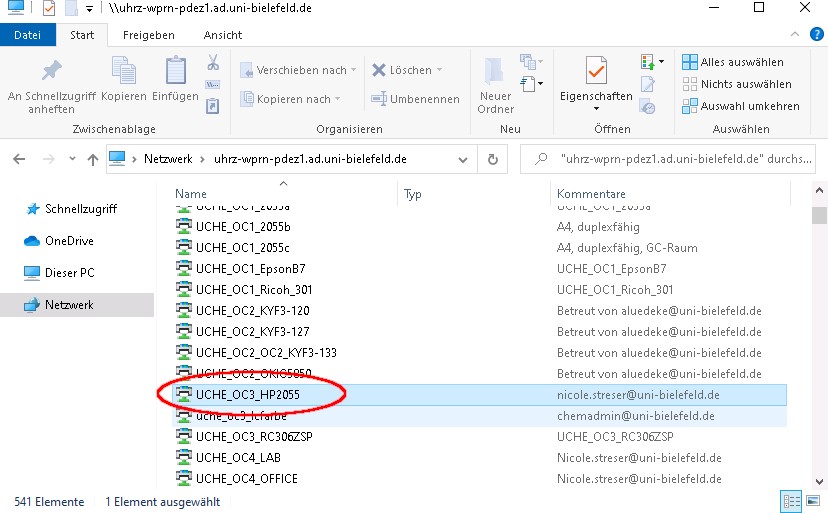828x513 pixels.
Task: Open OneDrive in the navigation pane
Action: 68,241
